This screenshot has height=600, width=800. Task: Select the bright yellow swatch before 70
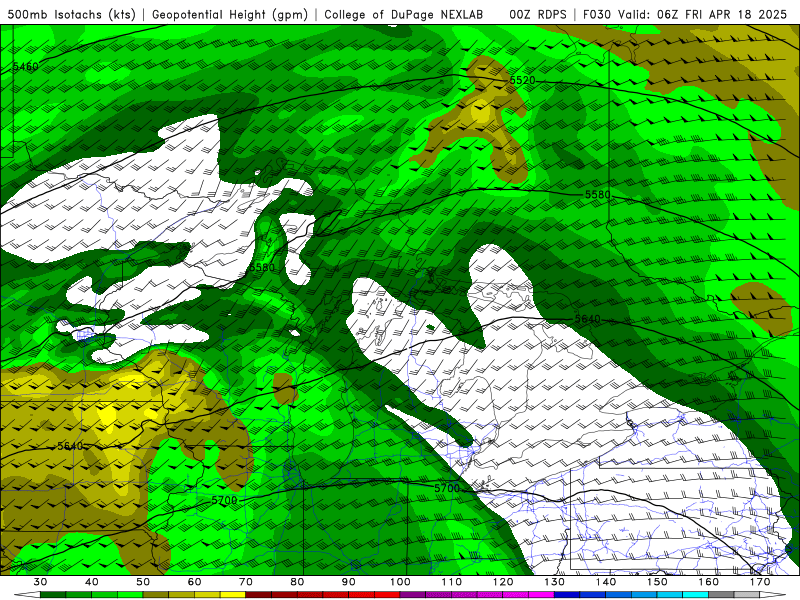pyautogui.click(x=233, y=595)
